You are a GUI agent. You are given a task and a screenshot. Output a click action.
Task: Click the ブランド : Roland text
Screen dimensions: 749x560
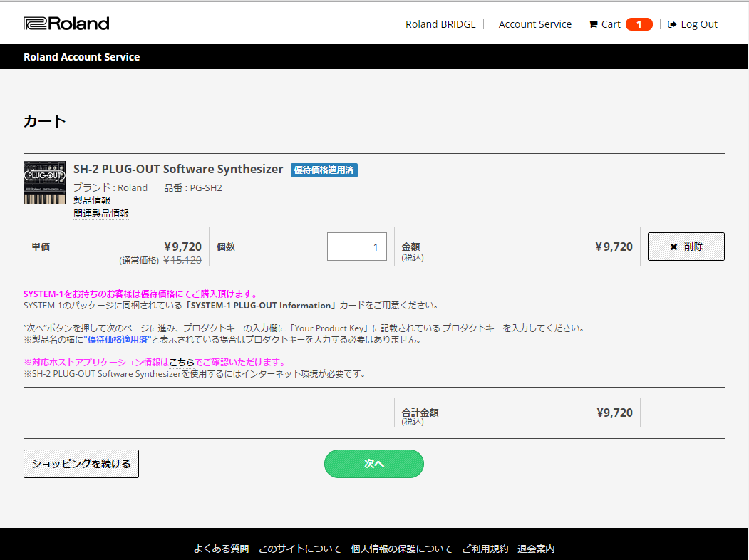(110, 187)
